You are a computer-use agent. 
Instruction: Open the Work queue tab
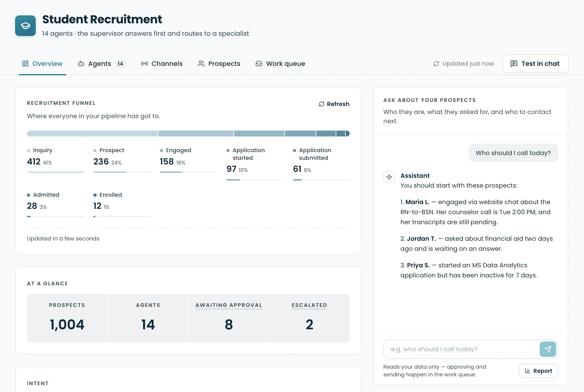(x=280, y=64)
